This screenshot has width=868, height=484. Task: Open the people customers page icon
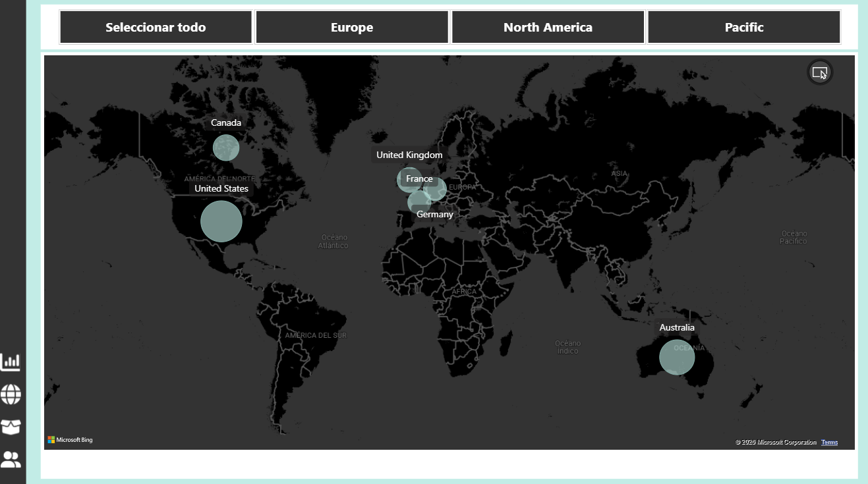click(x=11, y=459)
